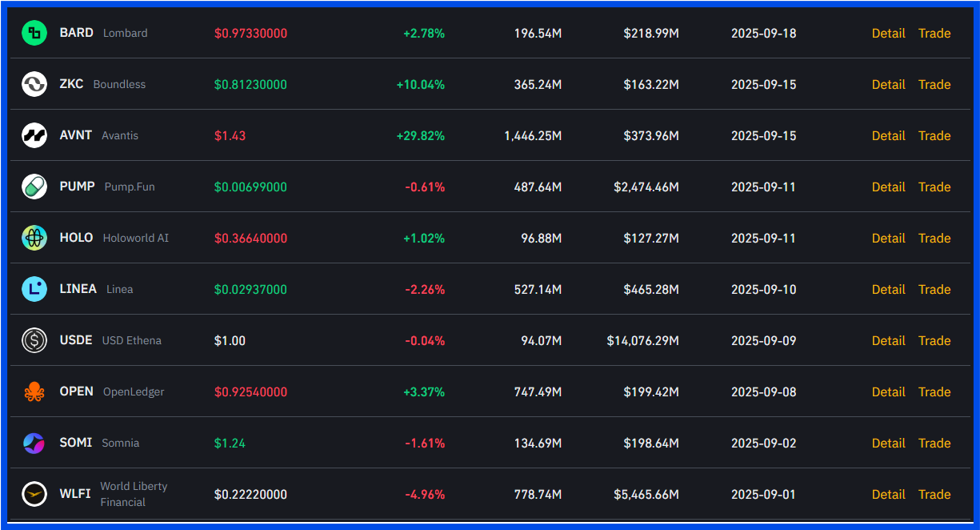Click the $0.36640000 HOLO price

[250, 239]
